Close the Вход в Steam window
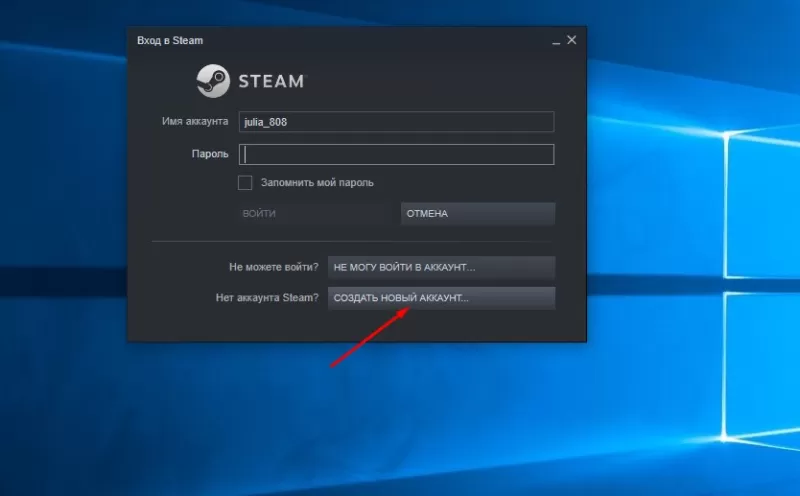The image size is (800, 496). click(572, 40)
